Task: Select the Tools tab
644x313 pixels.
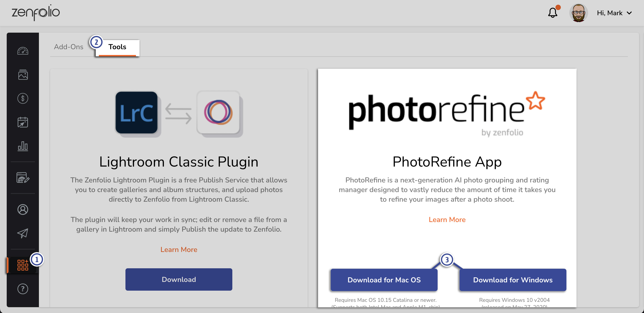Action: [117, 47]
